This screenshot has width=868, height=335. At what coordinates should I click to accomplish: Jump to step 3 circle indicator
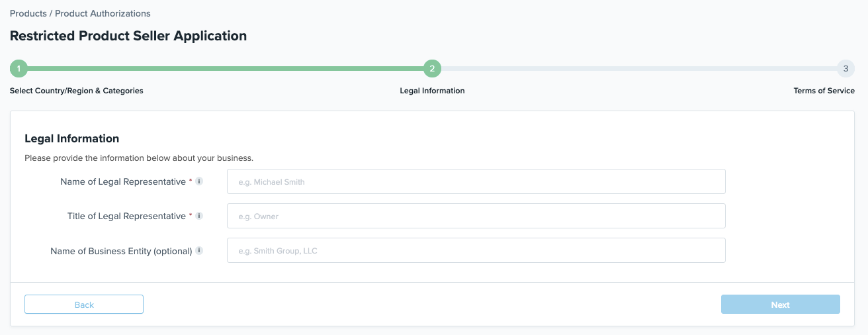(x=845, y=68)
